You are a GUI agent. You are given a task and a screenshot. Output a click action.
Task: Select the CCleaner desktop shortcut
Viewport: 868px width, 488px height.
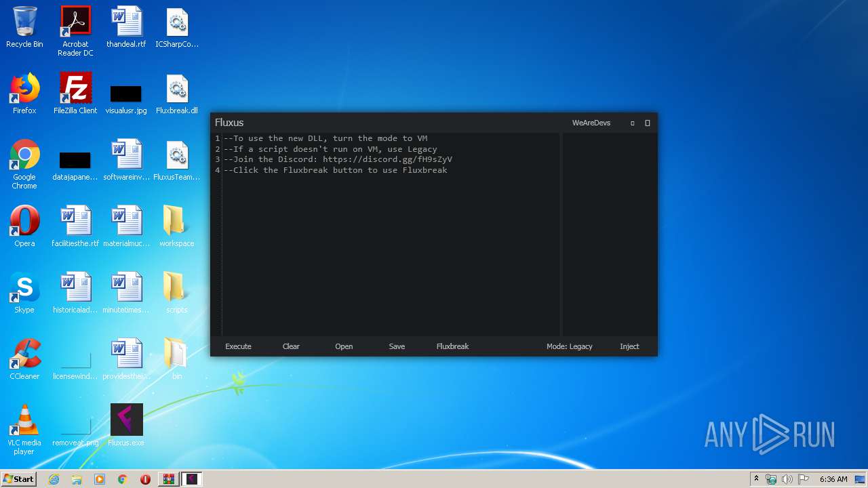coord(24,360)
